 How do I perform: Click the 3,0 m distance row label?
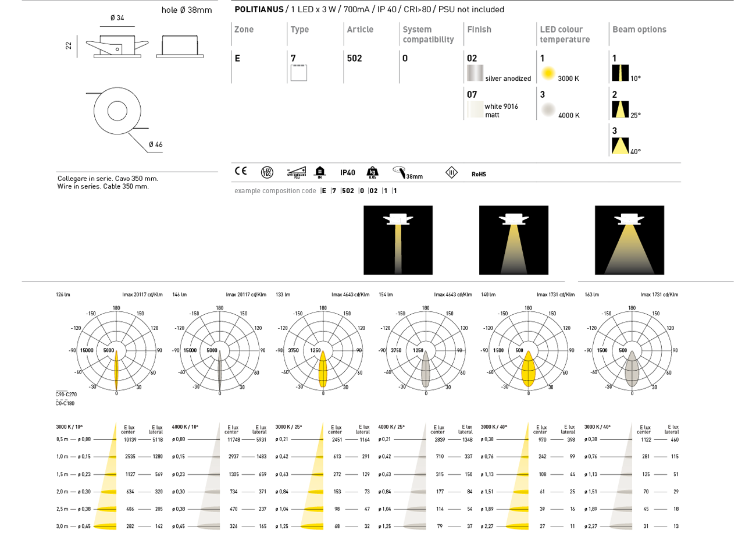62,527
